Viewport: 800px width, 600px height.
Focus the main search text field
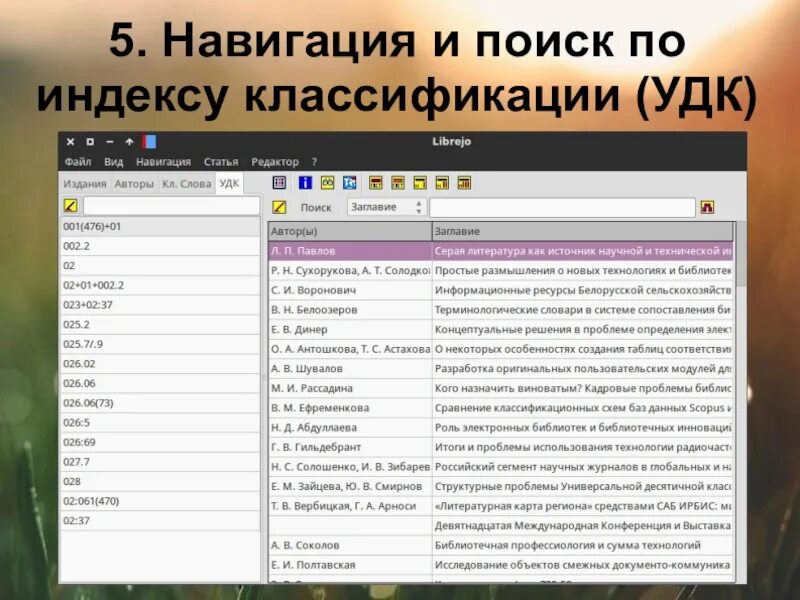coord(562,208)
